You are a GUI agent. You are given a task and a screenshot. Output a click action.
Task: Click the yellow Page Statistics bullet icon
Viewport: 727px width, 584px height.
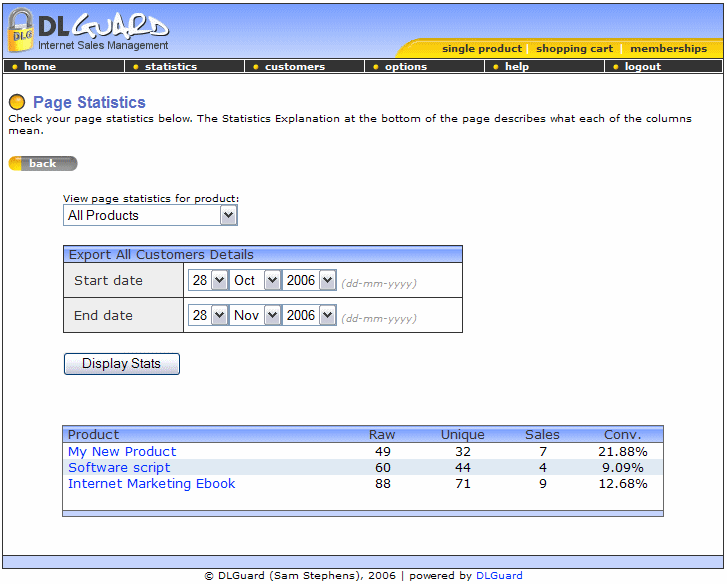17,102
